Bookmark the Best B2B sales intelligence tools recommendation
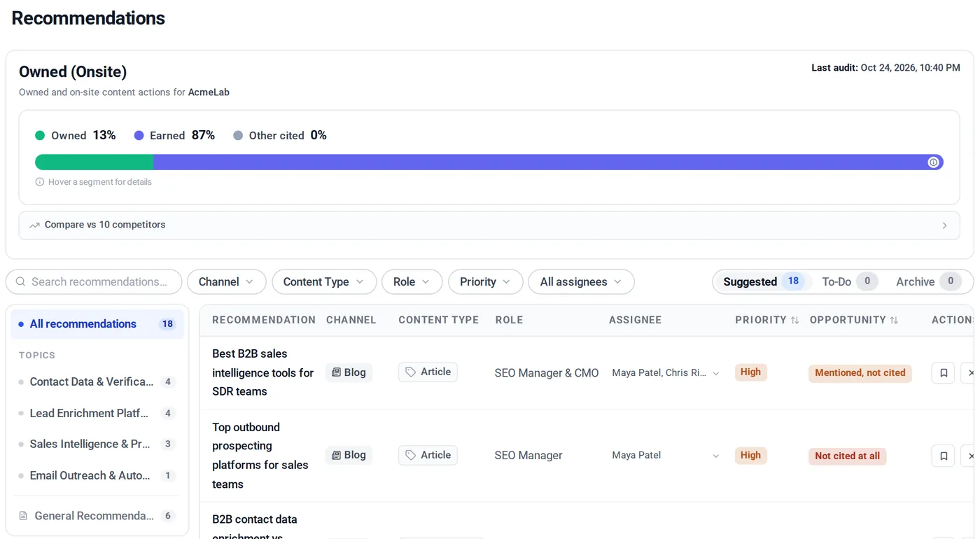980x539 pixels. (x=943, y=373)
